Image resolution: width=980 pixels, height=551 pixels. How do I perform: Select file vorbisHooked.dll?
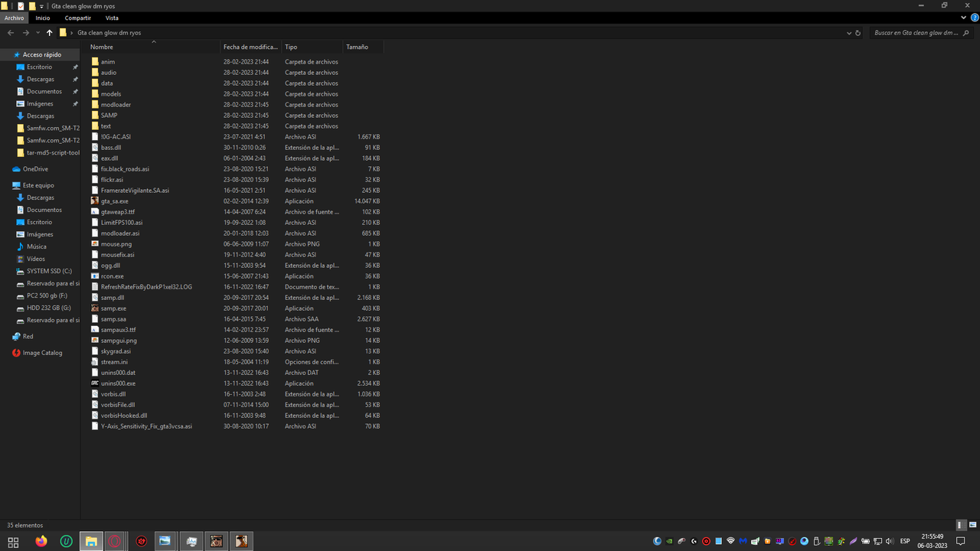(124, 416)
